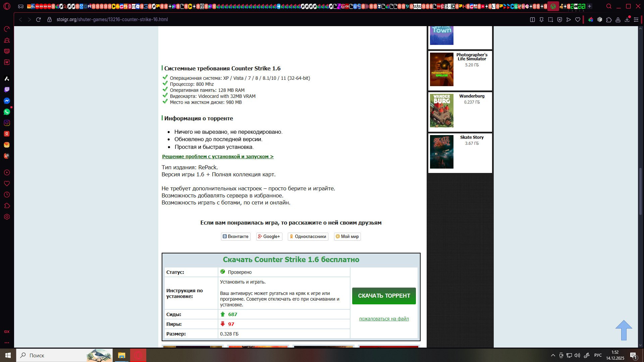Open the Wanderburg game thumbnail
The height and width of the screenshot is (362, 644).
coord(441,111)
